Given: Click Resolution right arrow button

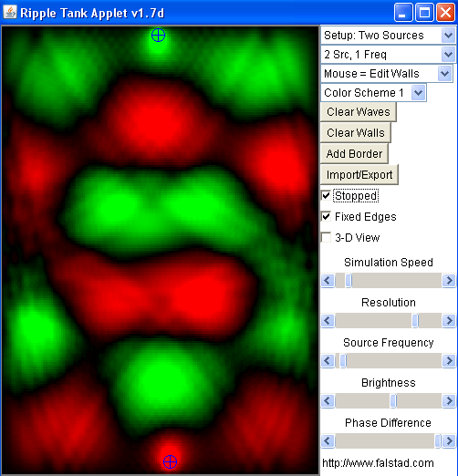Looking at the screenshot, I should click(449, 320).
